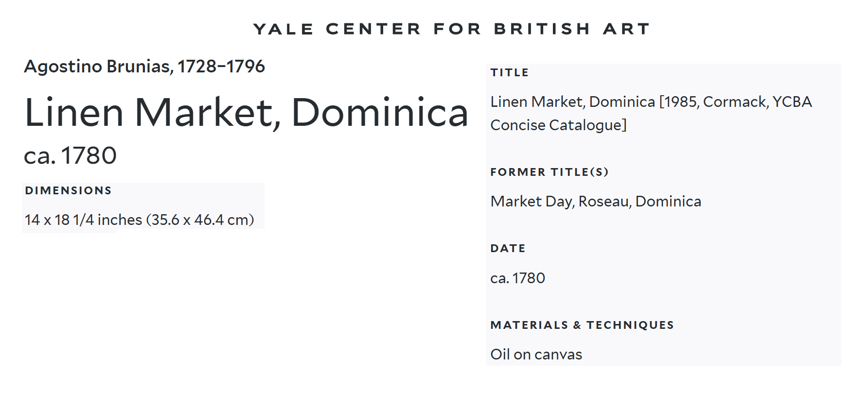This screenshot has height=409, width=868.
Task: Select the Title field label
Action: coord(509,73)
